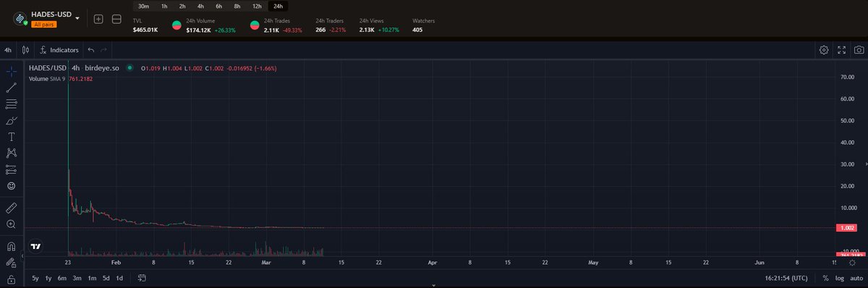868x288 pixels.
Task: Toggle auto scale mode
Action: point(856,278)
